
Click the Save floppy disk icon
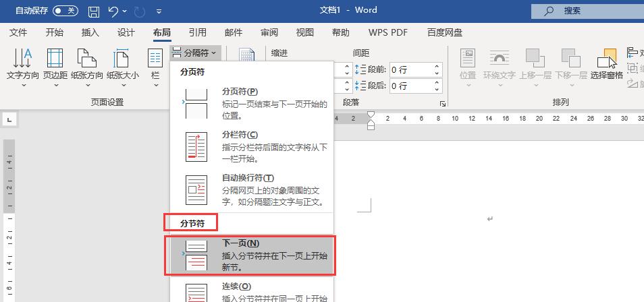94,11
